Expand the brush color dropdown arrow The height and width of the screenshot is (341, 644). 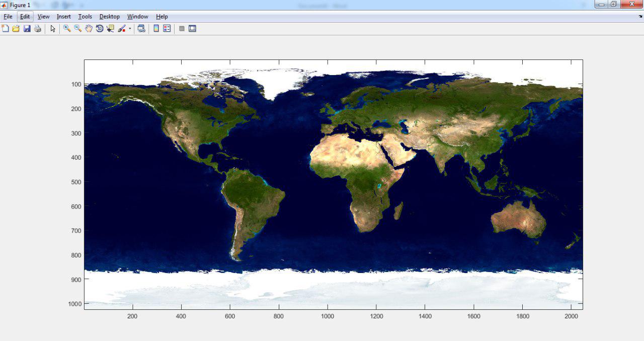pos(130,29)
